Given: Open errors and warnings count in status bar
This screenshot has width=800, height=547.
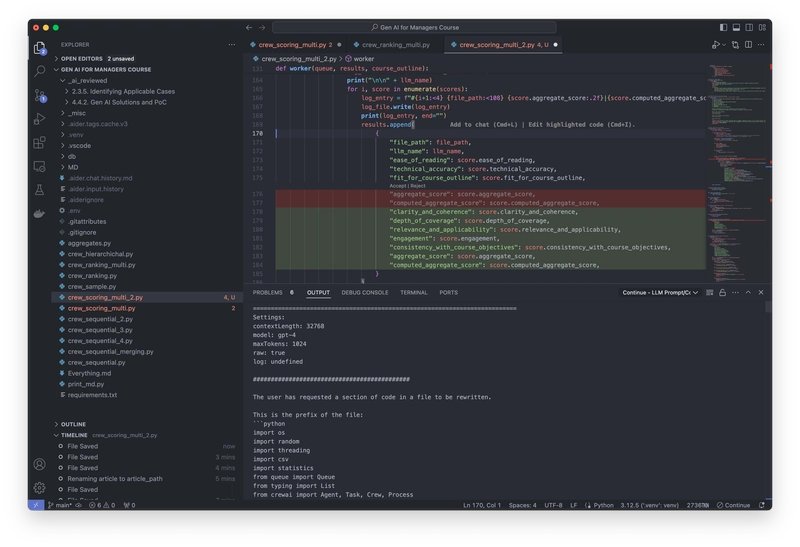Looking at the screenshot, I should coord(102,505).
